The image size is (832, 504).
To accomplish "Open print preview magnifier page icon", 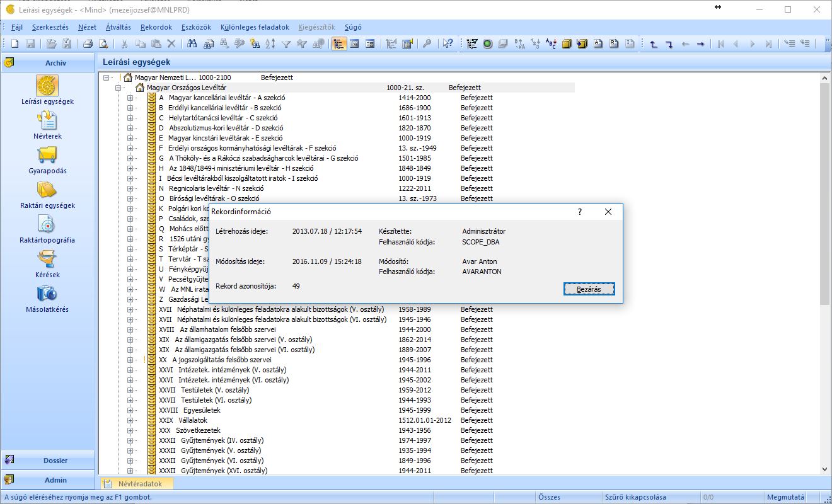I will coord(103,44).
